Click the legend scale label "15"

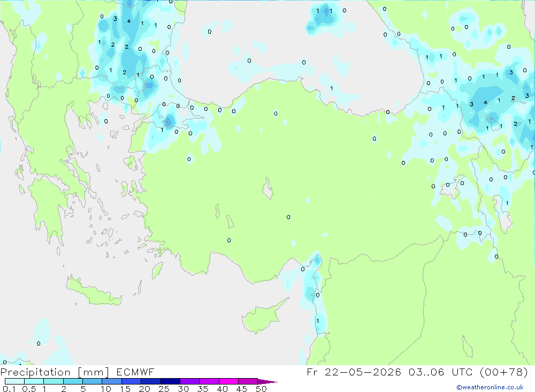(x=125, y=389)
